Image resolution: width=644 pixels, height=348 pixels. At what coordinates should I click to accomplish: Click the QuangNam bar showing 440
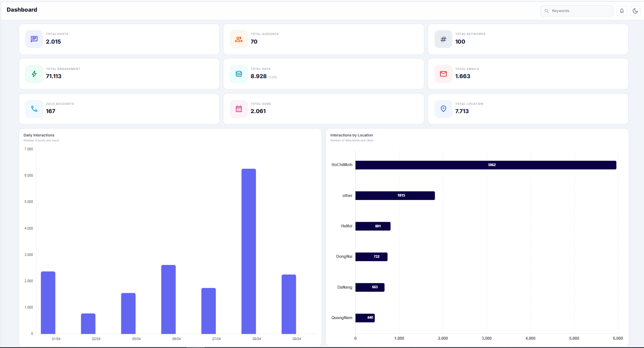tap(365, 318)
